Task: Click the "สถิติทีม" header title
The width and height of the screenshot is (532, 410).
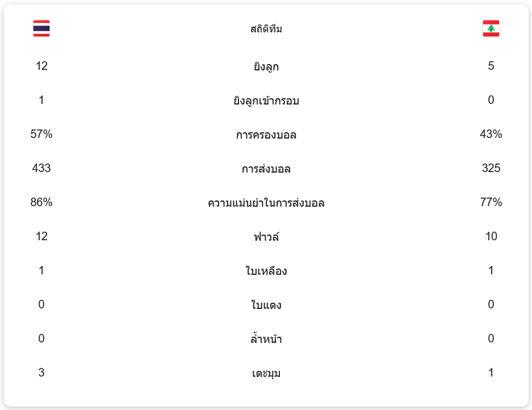Action: pyautogui.click(x=266, y=29)
